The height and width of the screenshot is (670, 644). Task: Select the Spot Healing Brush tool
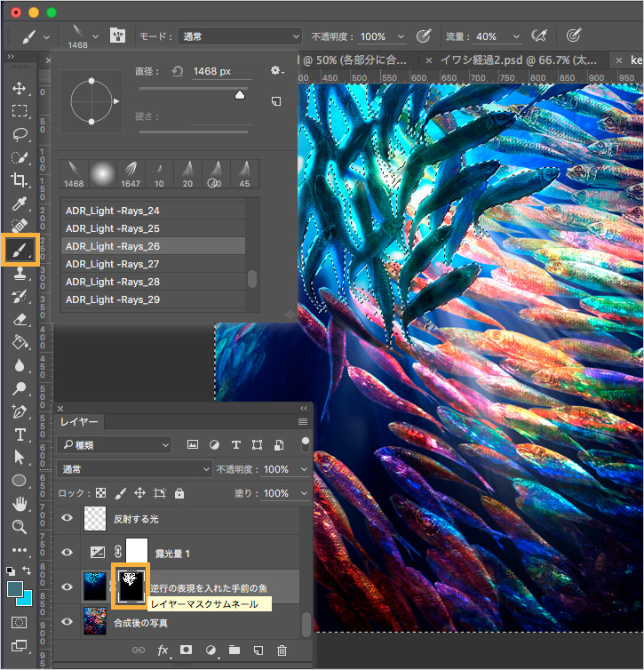(19, 225)
